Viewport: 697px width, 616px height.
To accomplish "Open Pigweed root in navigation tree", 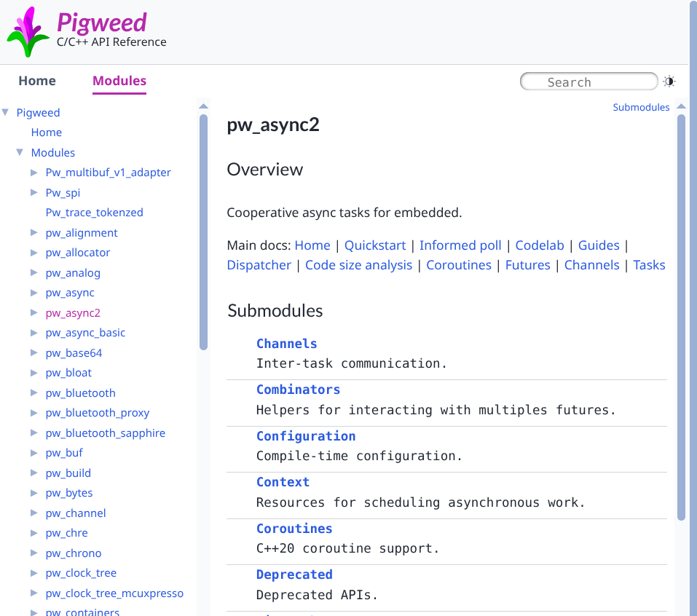I will tap(38, 112).
